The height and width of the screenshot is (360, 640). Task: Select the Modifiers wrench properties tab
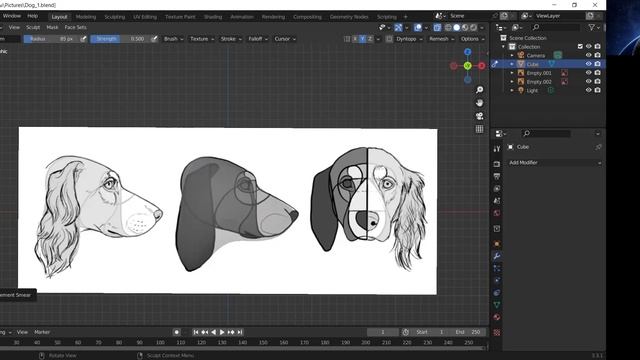(x=497, y=256)
